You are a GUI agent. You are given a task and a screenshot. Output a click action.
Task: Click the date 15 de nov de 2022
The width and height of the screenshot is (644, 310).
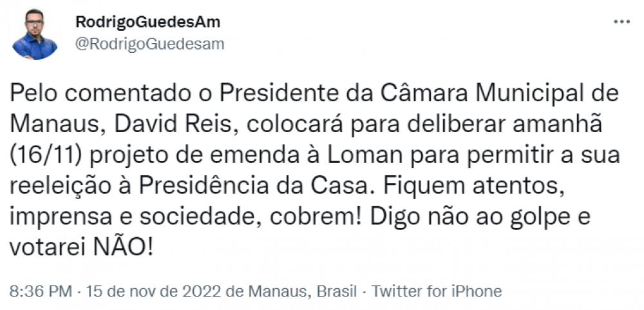[x=154, y=291]
